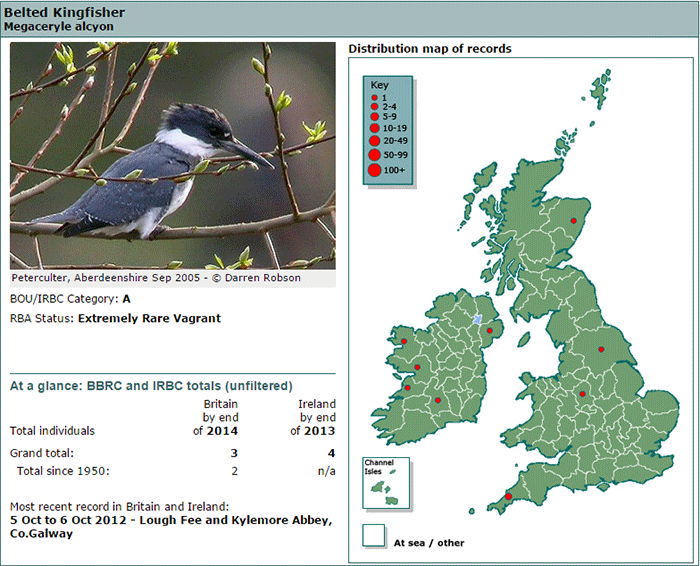
Task: Click the Cornwall record dot on map
Action: pos(508,496)
